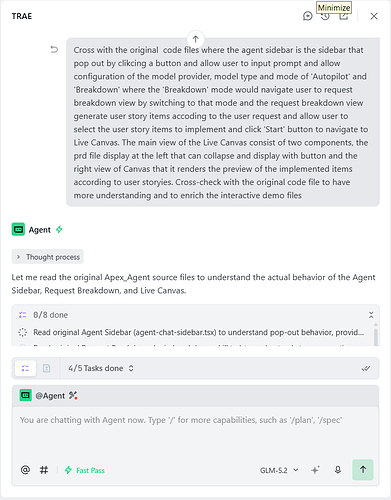Optimize the prompt with the sparkle icon
Screen dimensions: 391x500
point(315,470)
